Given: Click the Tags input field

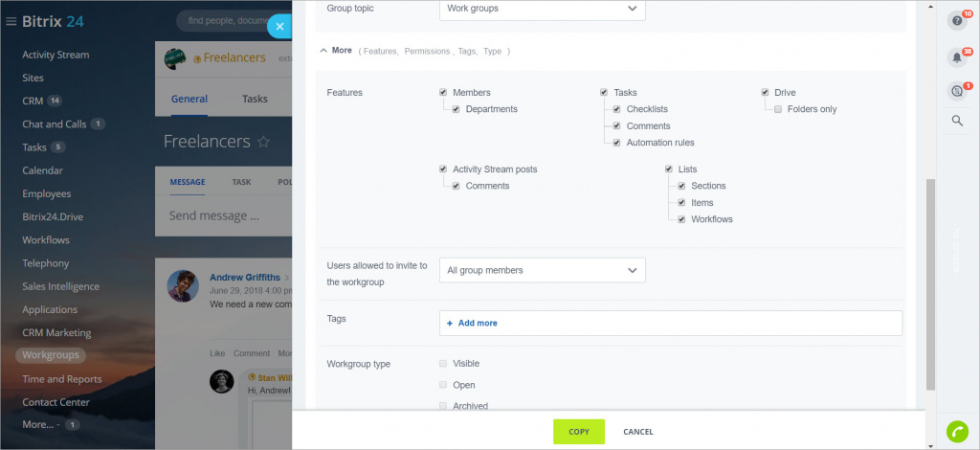Looking at the screenshot, I should pos(671,323).
